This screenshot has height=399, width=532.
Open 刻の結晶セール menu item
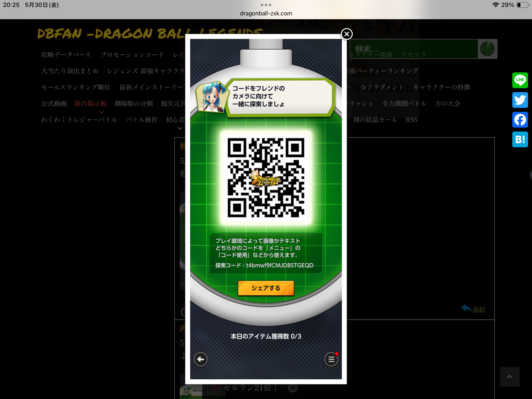[x=375, y=120]
